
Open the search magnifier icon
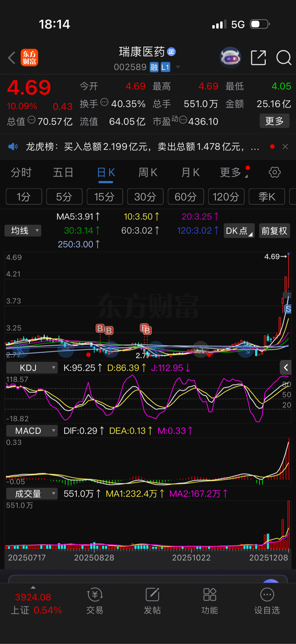click(x=284, y=57)
